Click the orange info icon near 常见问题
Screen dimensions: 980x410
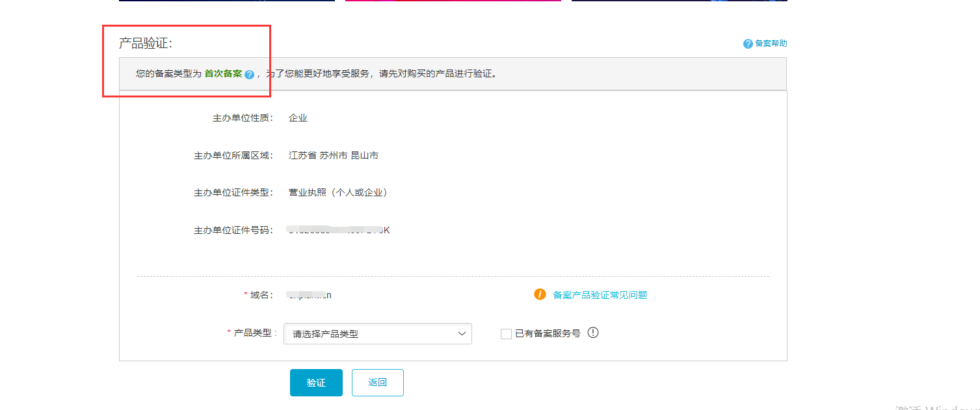(540, 294)
